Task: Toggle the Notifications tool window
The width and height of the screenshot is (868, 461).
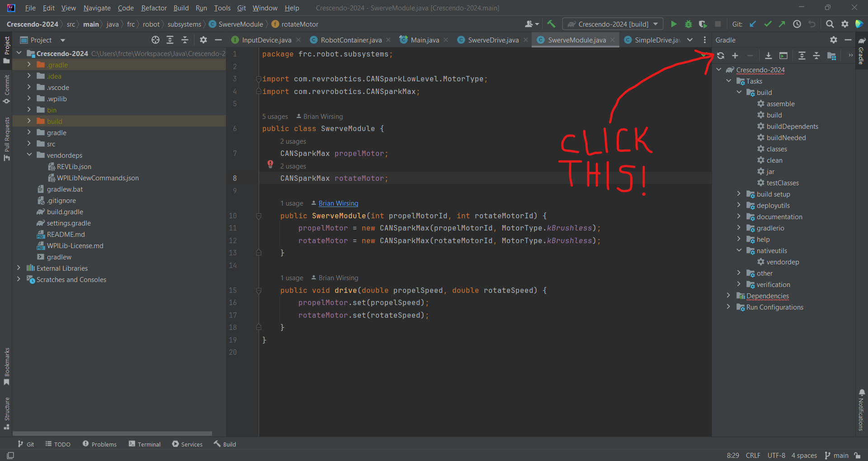Action: [x=862, y=410]
